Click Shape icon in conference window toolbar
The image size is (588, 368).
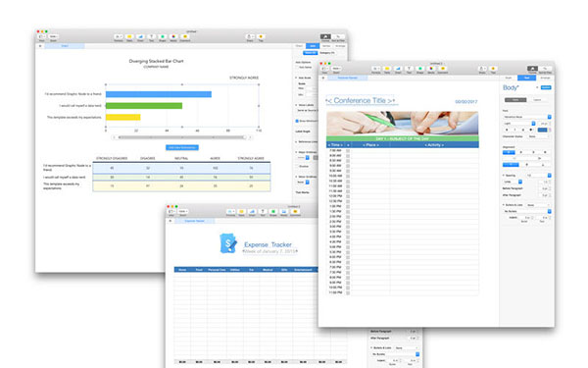click(x=420, y=69)
